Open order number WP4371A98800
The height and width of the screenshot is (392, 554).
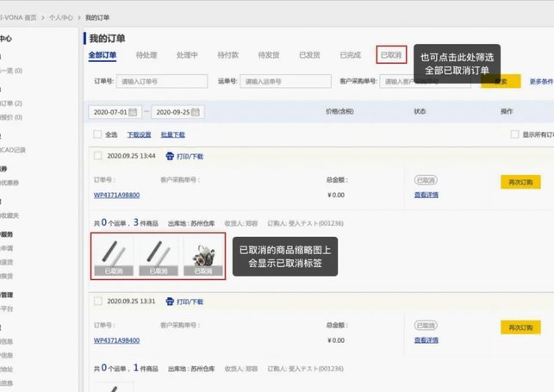116,195
